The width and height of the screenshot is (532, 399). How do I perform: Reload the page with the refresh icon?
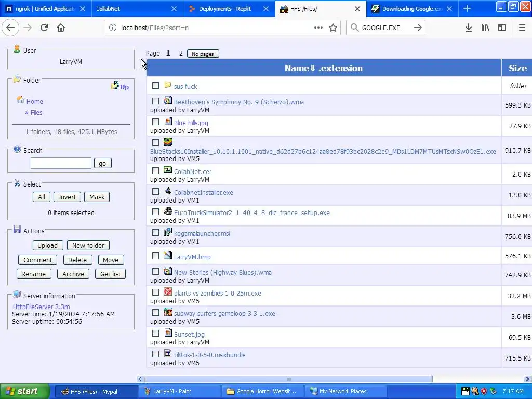(44, 28)
